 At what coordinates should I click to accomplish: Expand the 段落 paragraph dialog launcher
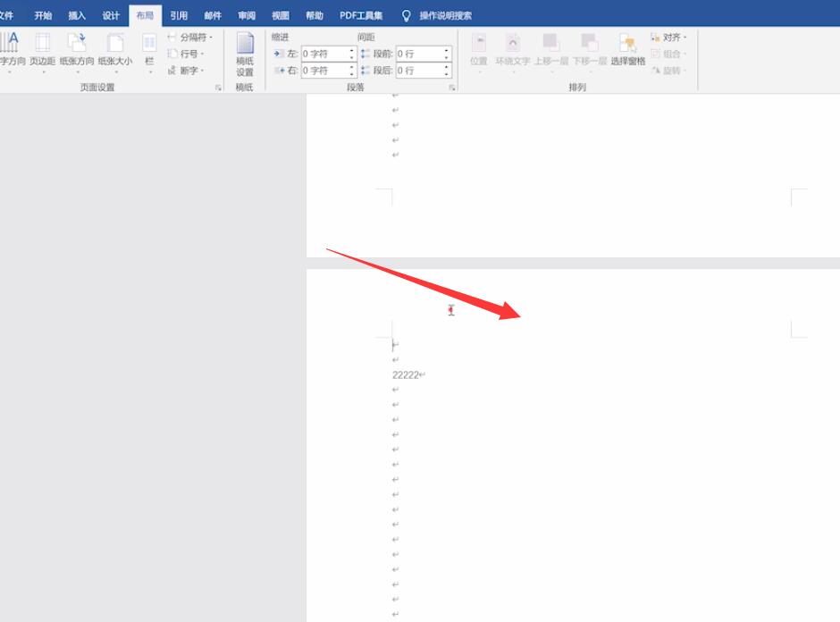pyautogui.click(x=452, y=88)
